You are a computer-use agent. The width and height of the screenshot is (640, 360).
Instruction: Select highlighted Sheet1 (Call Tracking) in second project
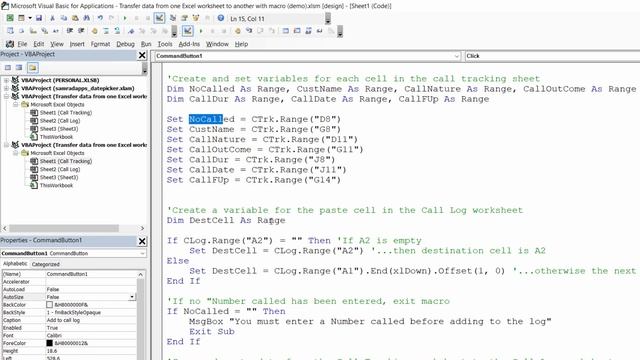point(66,161)
